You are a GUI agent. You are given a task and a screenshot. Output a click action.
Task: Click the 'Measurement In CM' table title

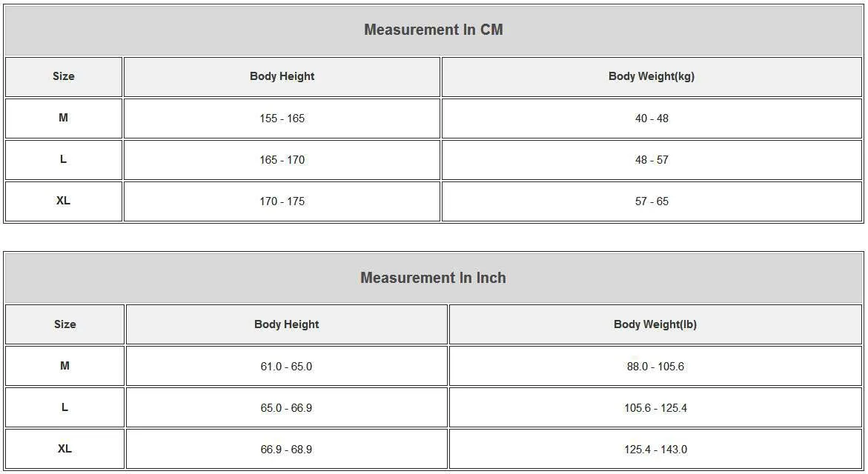(x=434, y=30)
